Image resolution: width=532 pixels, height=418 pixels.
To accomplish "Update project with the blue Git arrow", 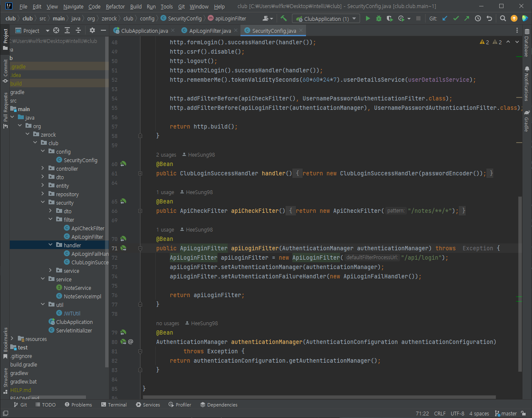I will tap(445, 18).
